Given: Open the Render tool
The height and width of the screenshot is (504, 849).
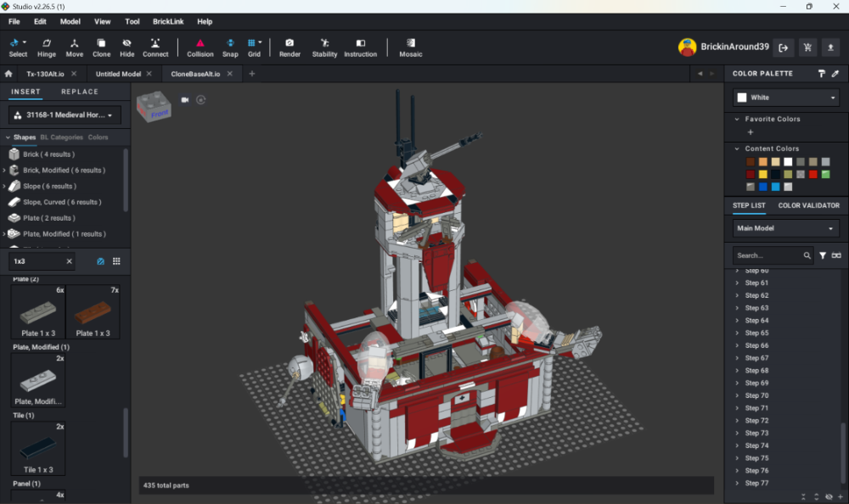Looking at the screenshot, I should click(290, 48).
